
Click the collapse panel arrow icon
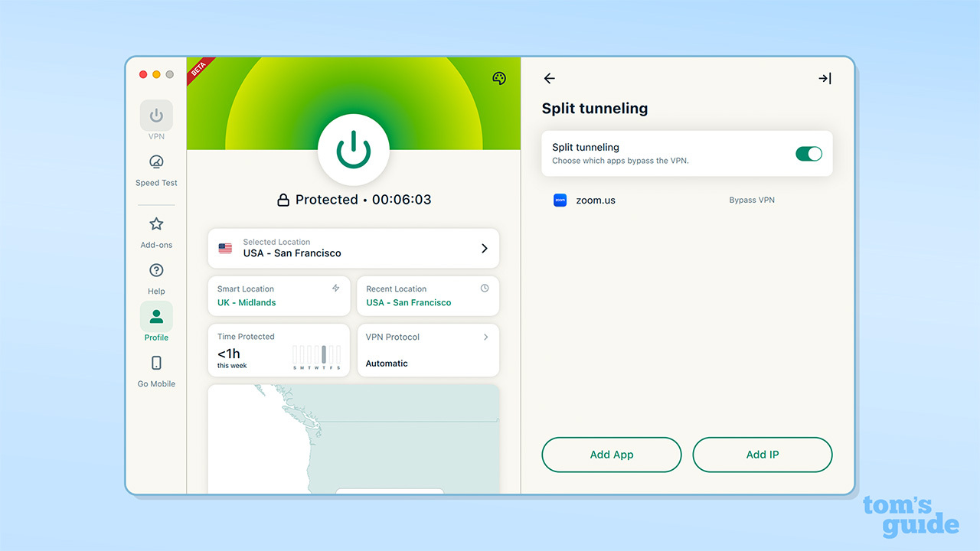coord(825,78)
